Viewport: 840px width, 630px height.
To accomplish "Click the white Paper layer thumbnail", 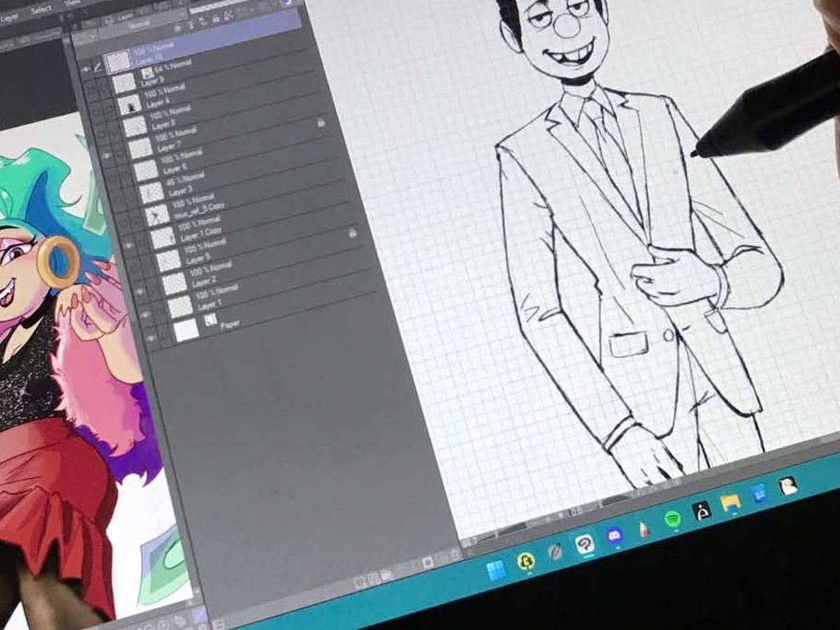I will 186,330.
